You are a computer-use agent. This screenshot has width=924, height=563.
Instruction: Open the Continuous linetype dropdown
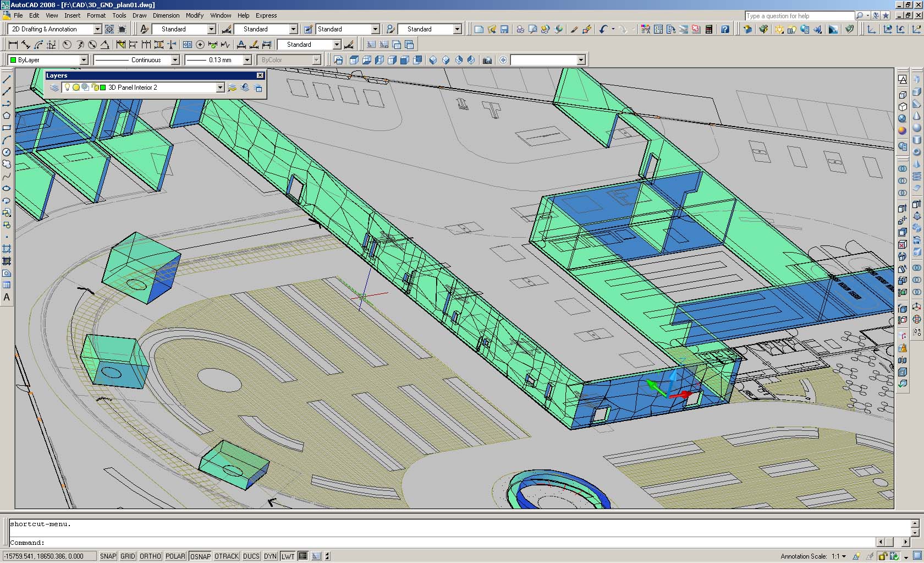(175, 60)
